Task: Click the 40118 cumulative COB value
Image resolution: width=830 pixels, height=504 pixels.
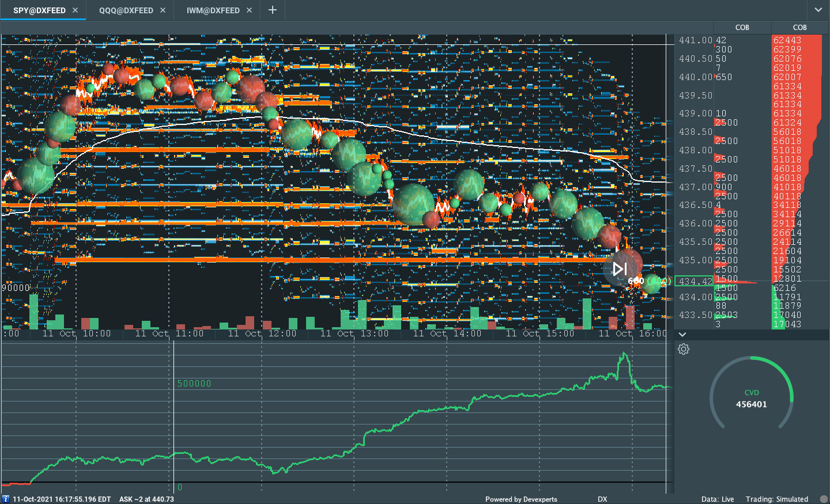Action: pyautogui.click(x=787, y=196)
